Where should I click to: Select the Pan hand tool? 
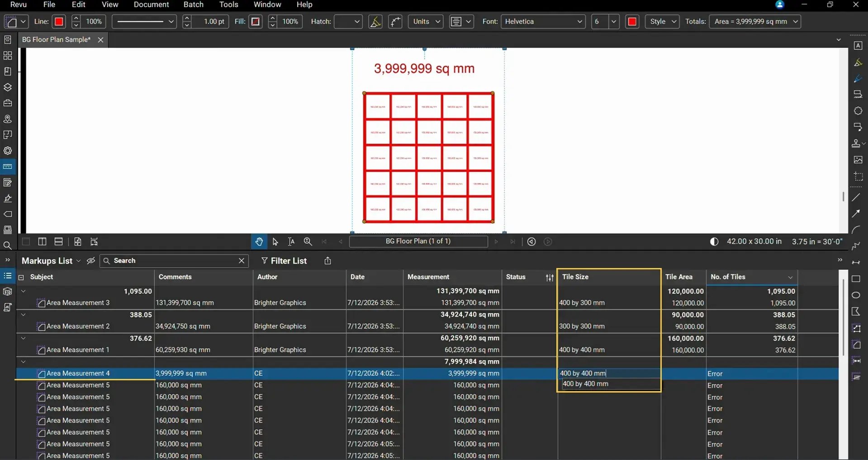tap(259, 242)
